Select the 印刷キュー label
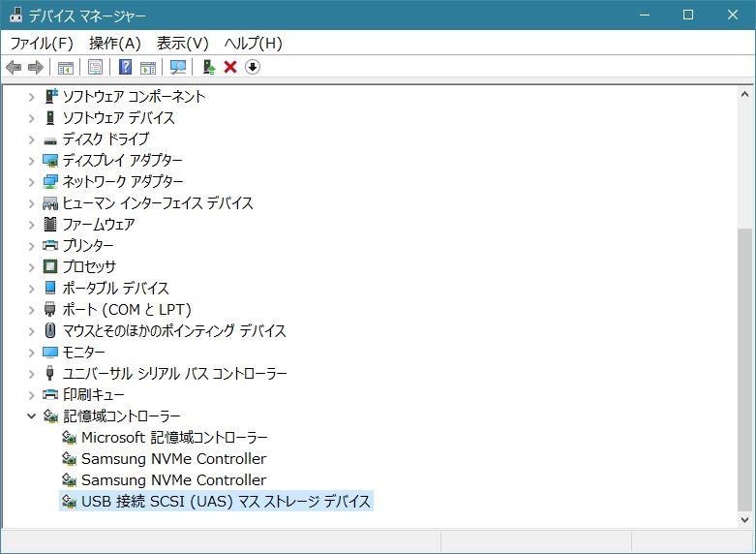Viewport: 756px width, 554px height. pyautogui.click(x=94, y=395)
